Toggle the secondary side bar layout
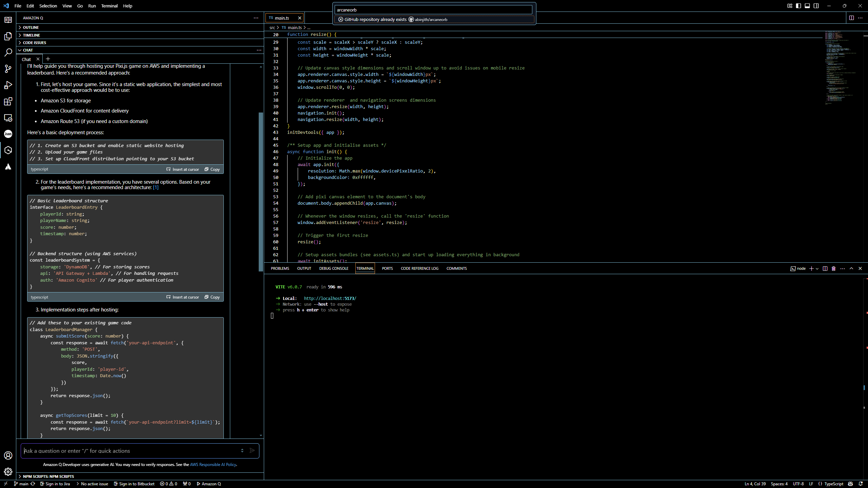Image resolution: width=868 pixels, height=488 pixels. pos(816,6)
